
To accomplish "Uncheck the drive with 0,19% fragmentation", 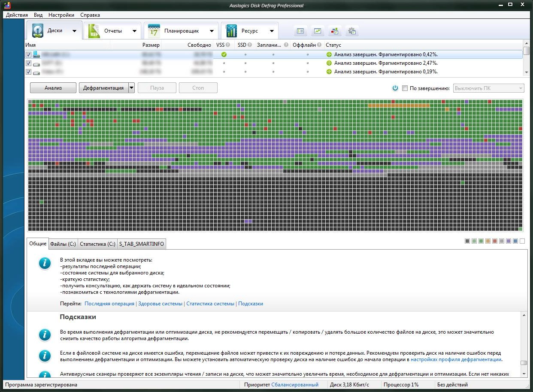I will pyautogui.click(x=29, y=72).
